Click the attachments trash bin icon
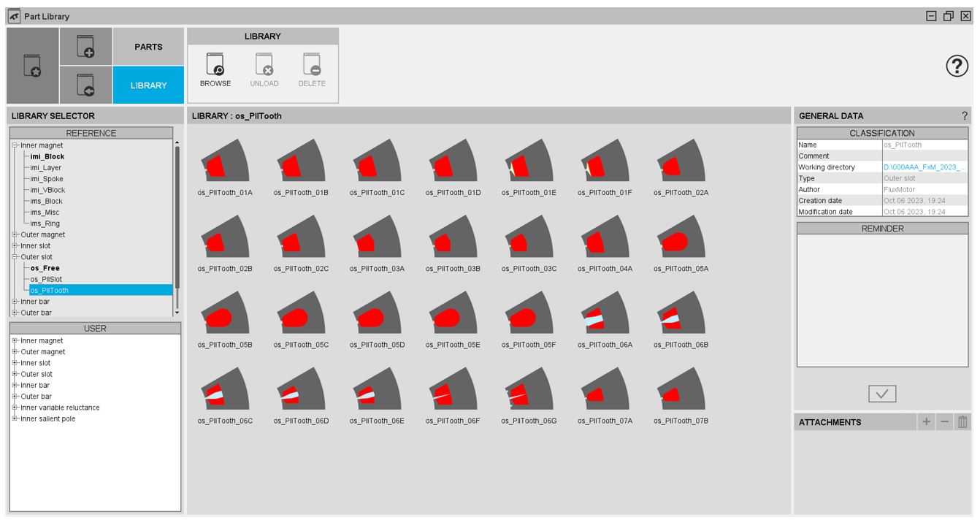Viewport: 980px width, 520px height. pos(962,422)
